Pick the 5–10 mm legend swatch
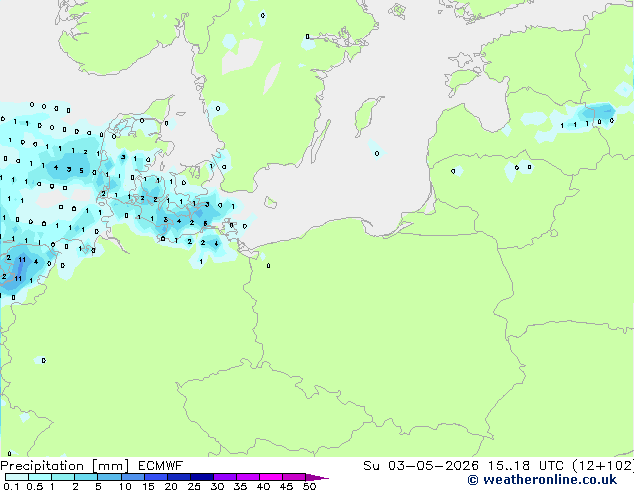 (109, 477)
